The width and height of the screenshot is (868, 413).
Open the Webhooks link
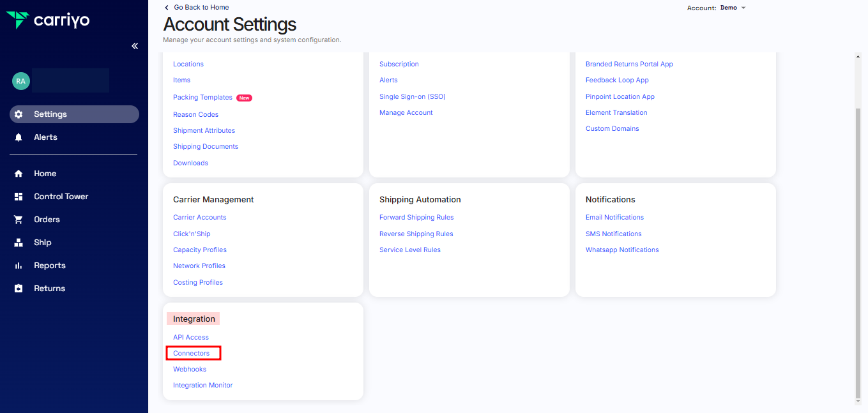pyautogui.click(x=190, y=370)
